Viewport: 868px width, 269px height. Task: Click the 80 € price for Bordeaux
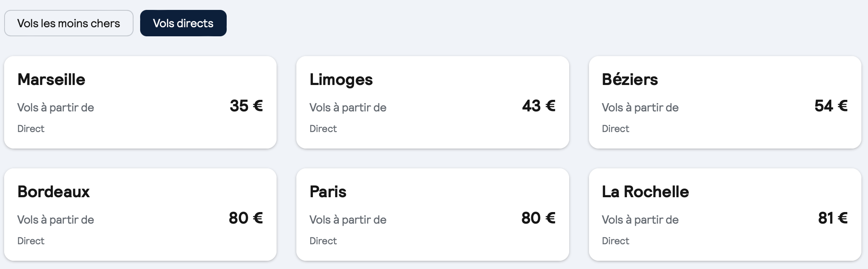click(246, 218)
